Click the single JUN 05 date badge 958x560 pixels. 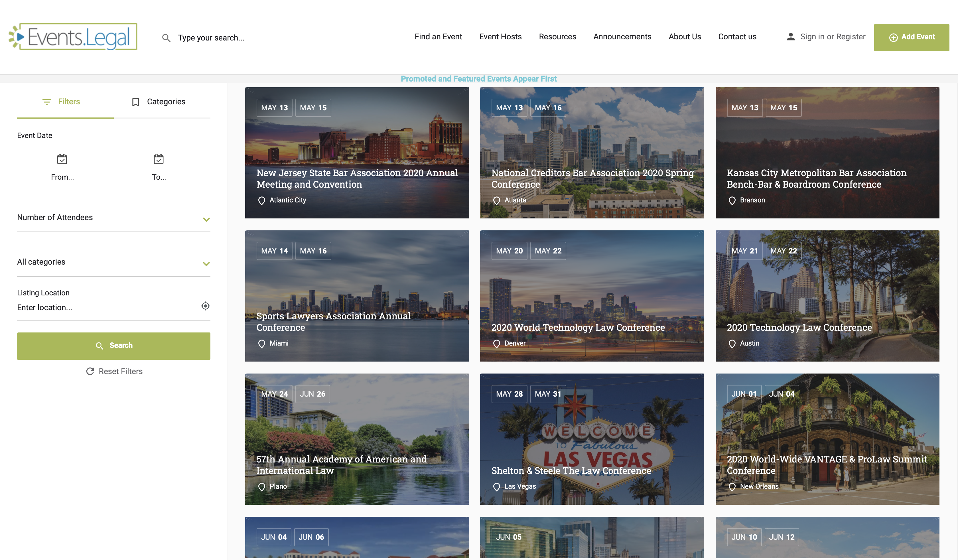[x=509, y=537]
